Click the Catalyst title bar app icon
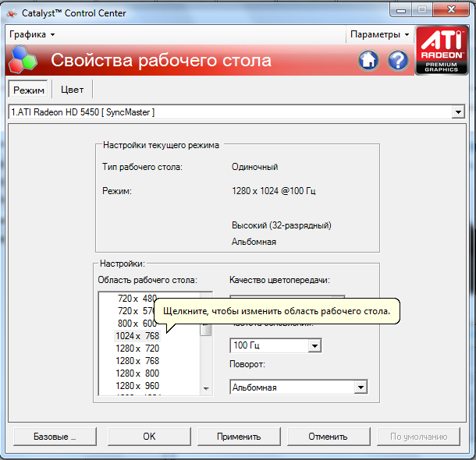Screen dimensions: 476x460 click(x=12, y=13)
